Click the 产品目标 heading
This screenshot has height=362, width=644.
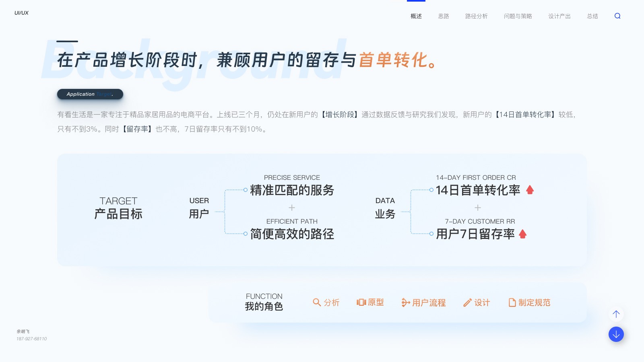(x=118, y=214)
